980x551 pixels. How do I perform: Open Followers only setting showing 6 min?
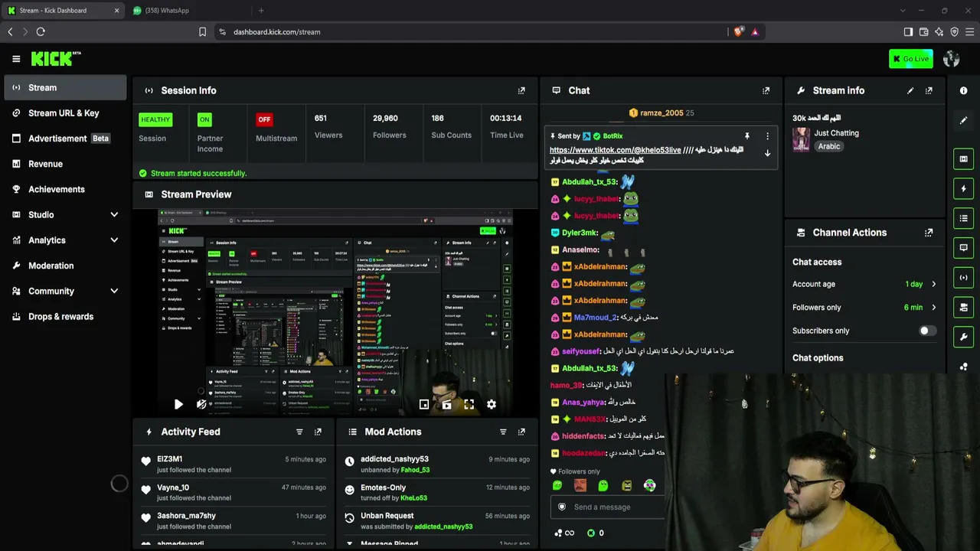[864, 308]
